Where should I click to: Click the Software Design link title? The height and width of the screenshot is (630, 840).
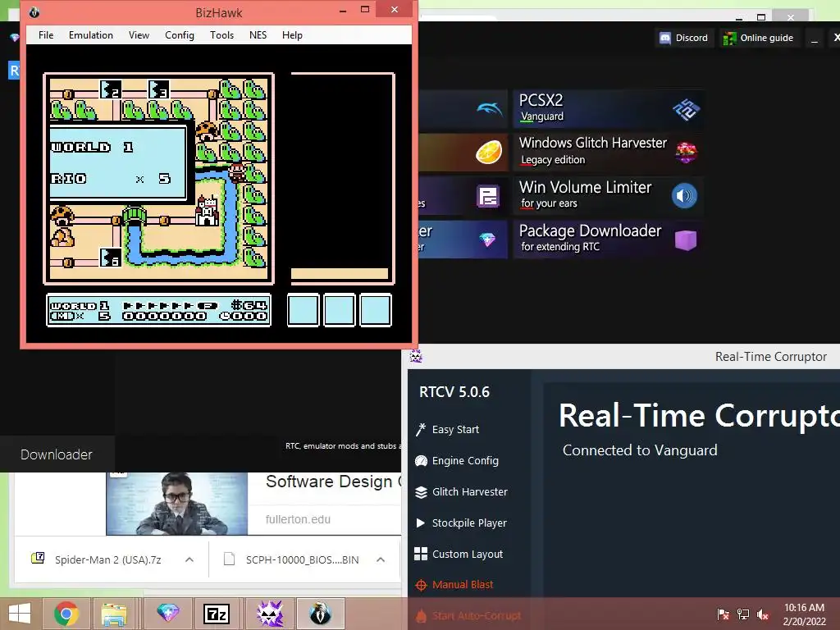333,481
